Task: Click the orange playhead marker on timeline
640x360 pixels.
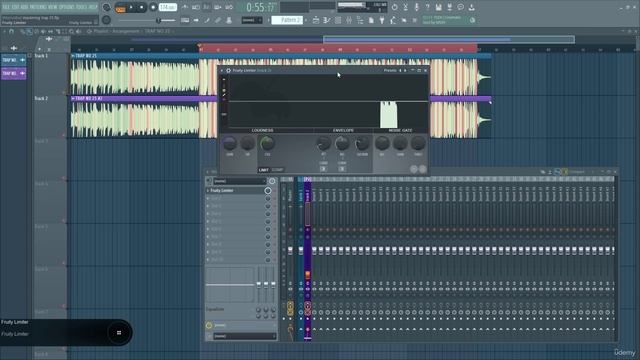Action: (200, 46)
